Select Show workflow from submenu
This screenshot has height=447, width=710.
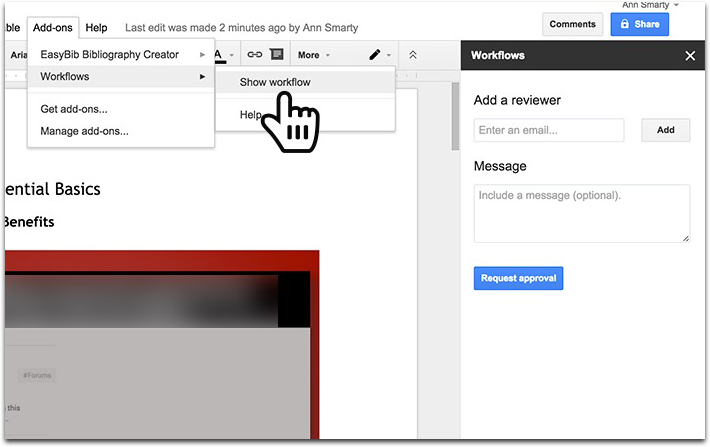point(275,82)
